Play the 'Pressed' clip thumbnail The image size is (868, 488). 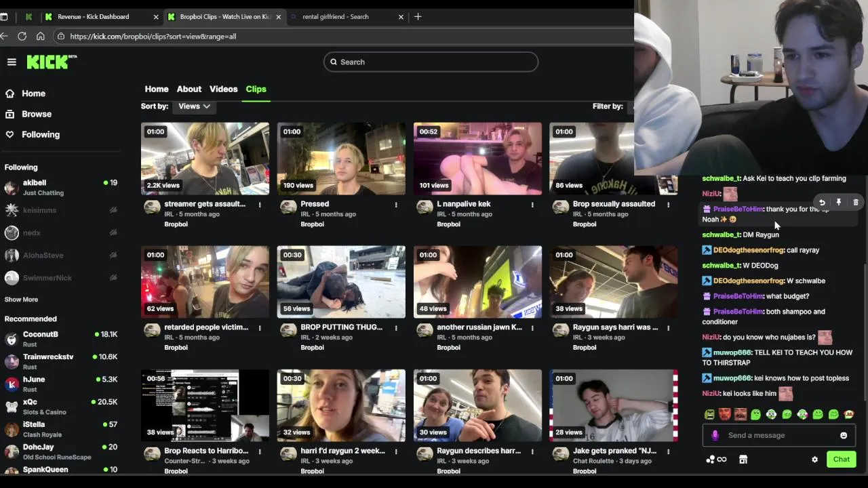click(x=341, y=159)
